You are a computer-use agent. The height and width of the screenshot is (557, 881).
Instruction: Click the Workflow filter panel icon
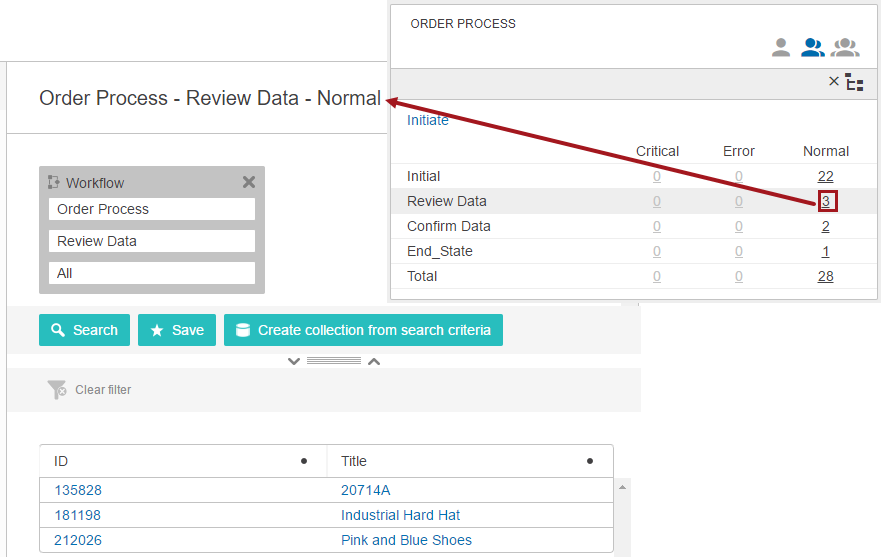(53, 182)
